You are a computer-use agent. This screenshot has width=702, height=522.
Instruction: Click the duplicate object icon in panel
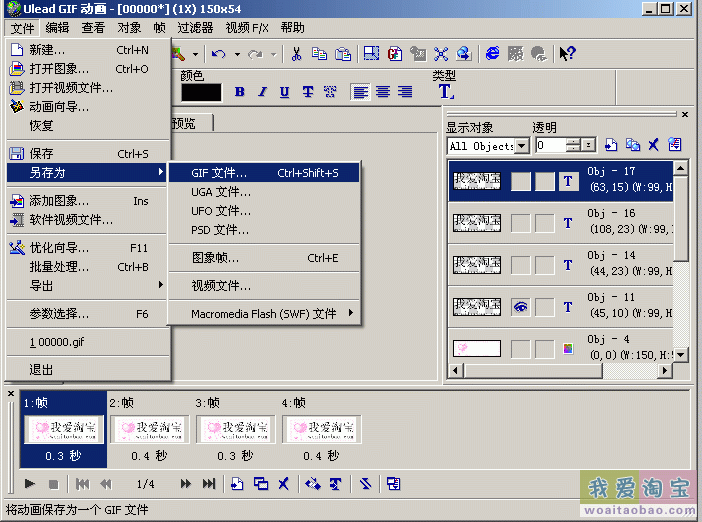coord(633,145)
